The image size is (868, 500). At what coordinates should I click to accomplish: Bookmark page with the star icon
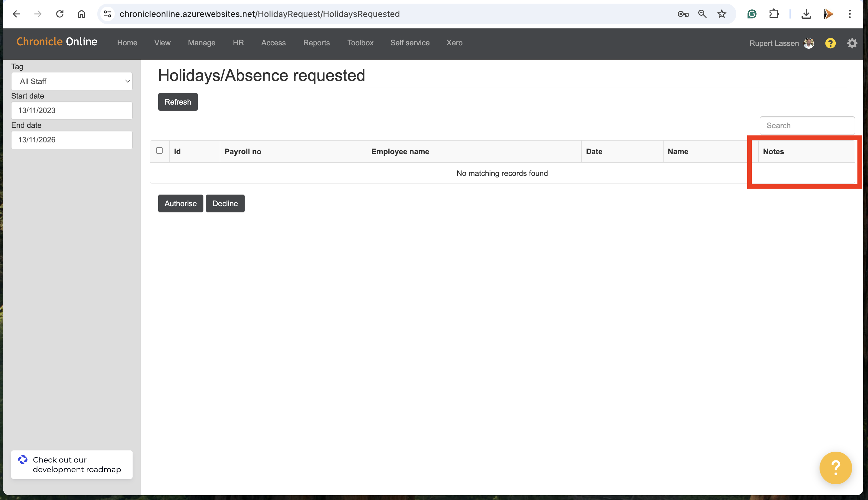722,14
